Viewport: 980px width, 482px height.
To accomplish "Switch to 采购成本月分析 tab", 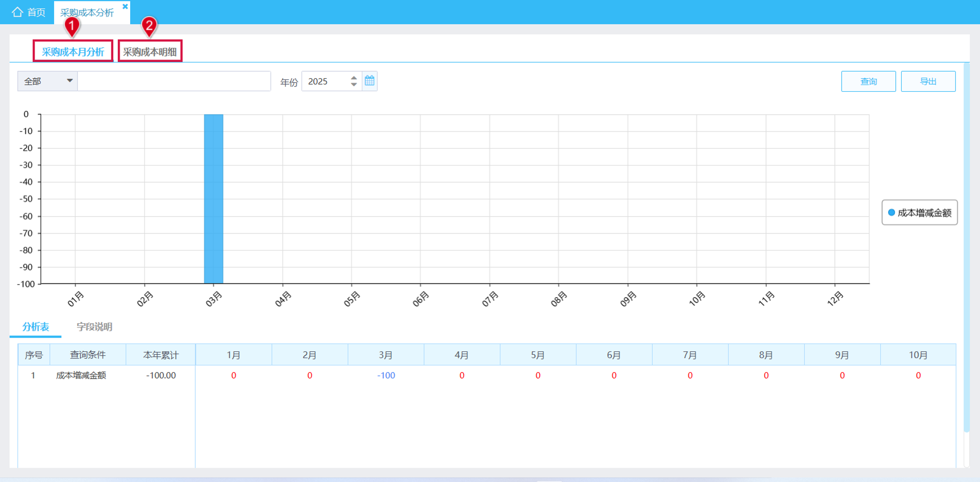I will click(x=73, y=51).
